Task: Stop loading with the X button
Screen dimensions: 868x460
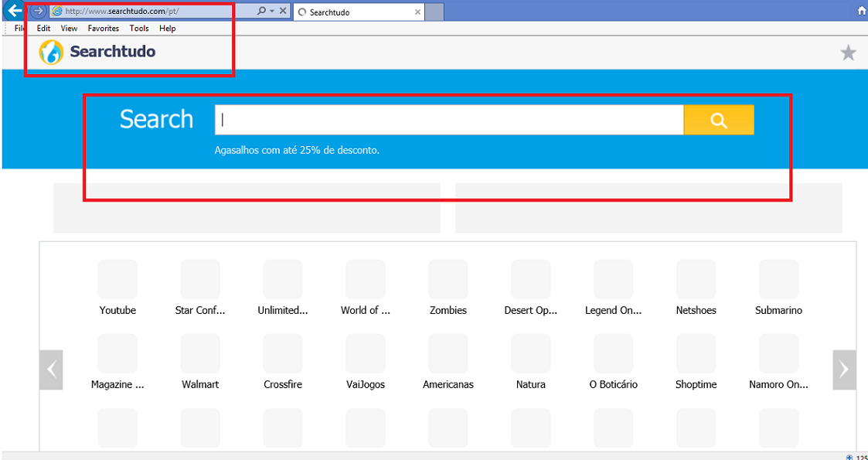Action: (x=283, y=11)
